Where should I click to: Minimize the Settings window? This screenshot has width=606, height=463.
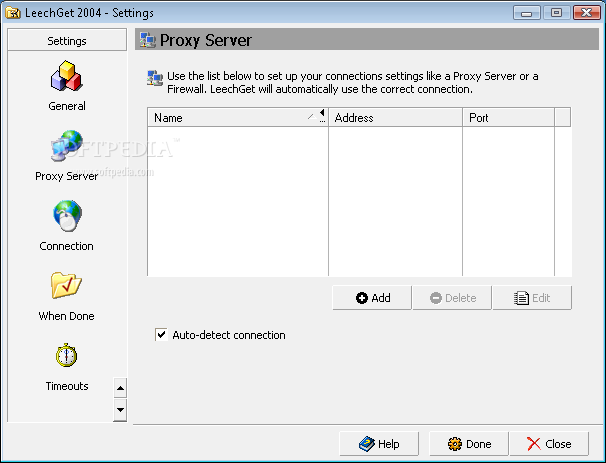click(x=526, y=13)
